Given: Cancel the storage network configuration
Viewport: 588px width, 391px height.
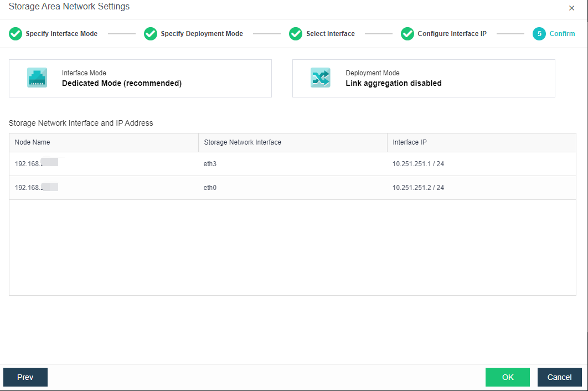Looking at the screenshot, I should tap(559, 377).
